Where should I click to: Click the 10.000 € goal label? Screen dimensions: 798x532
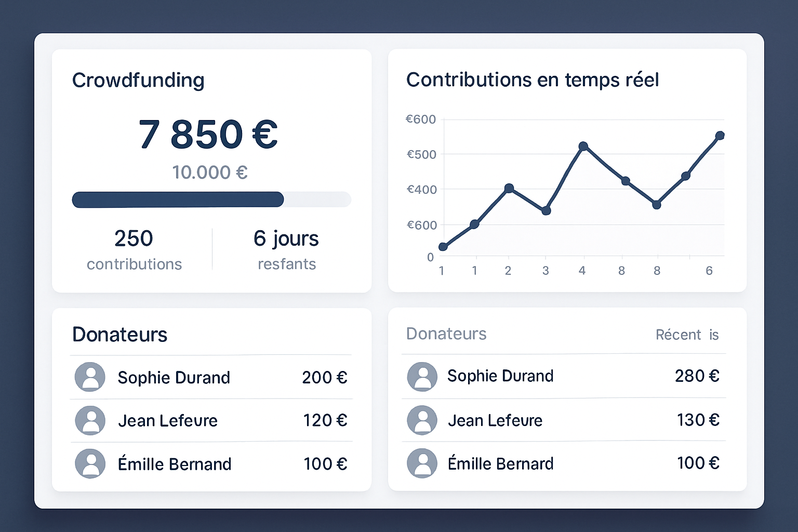pyautogui.click(x=210, y=172)
